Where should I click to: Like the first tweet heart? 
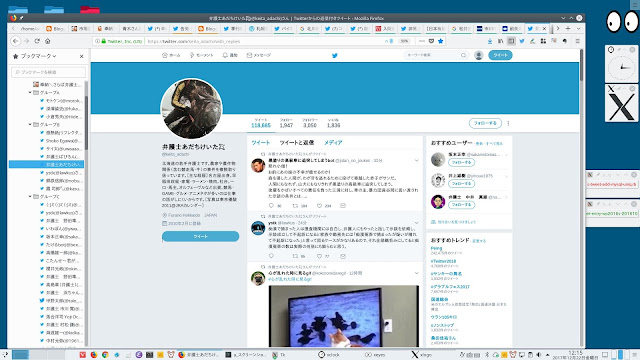tap(320, 206)
